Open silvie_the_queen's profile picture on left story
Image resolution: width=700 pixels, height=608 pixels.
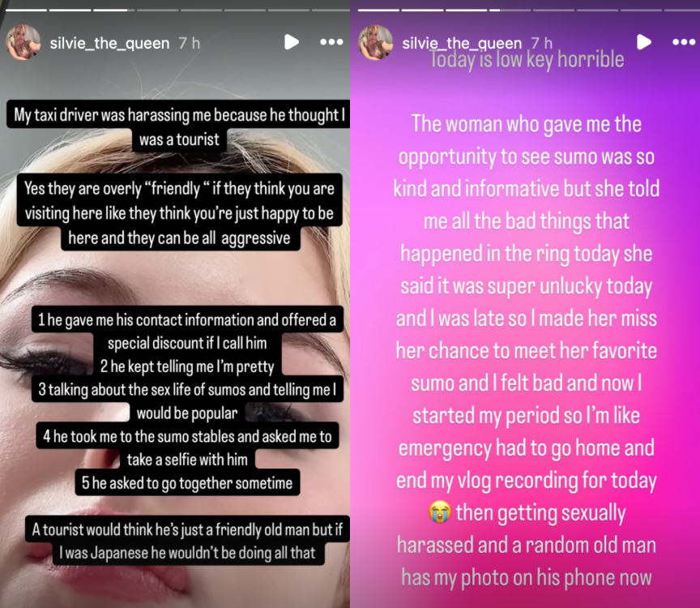click(x=23, y=42)
